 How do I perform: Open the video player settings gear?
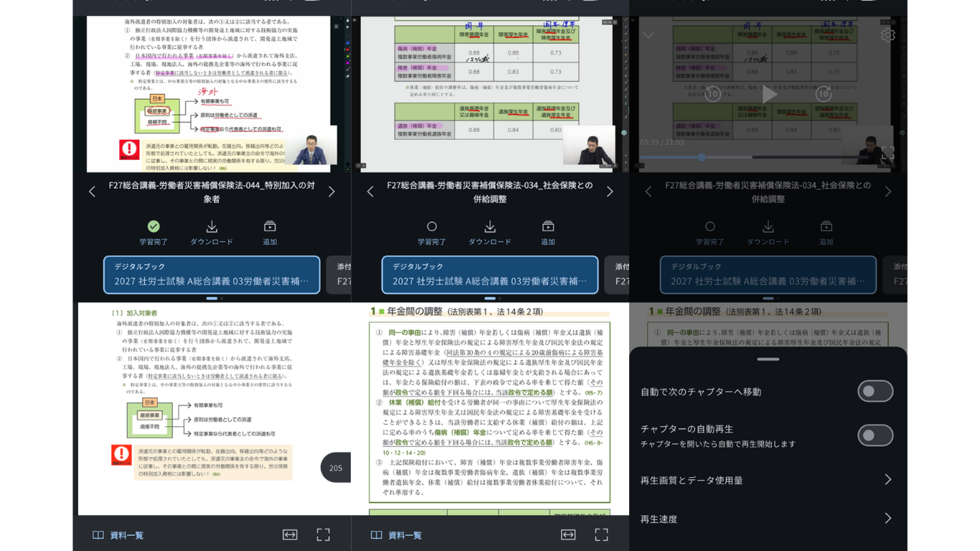(888, 35)
